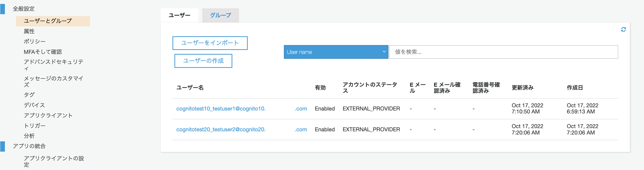Go to 分析 in the sidebar
This screenshot has width=644, height=170.
tap(29, 136)
